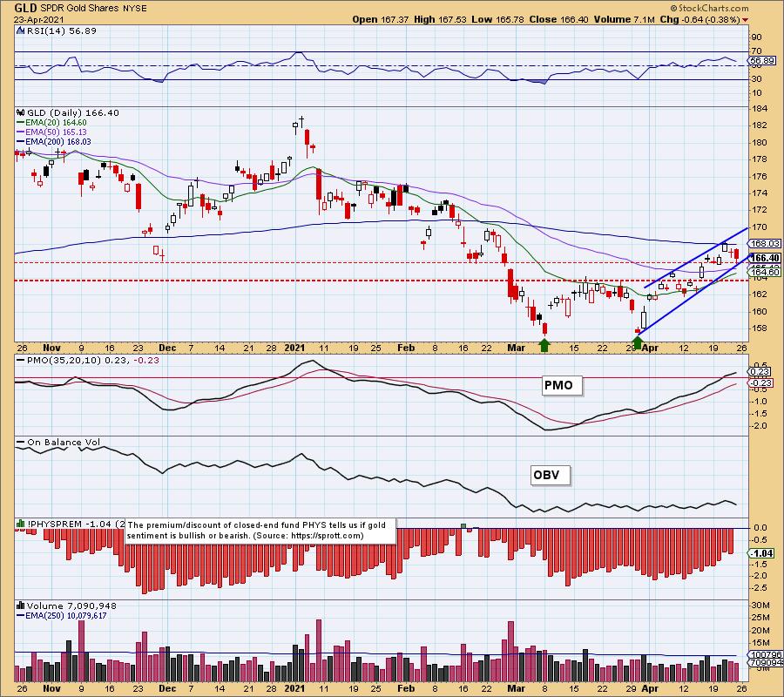Click the green up arrow near March 29
This screenshot has width=784, height=697.
[637, 342]
